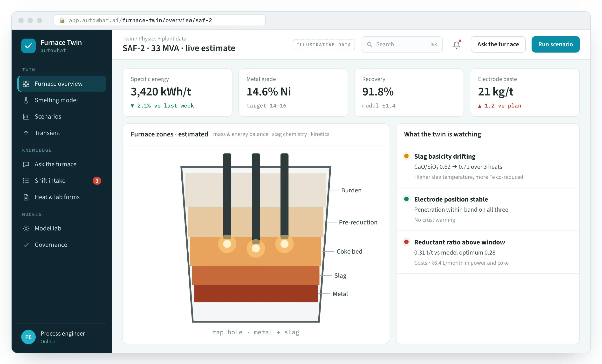602x364 pixels.
Task: Select the dark red Metal zone layer
Action: (x=256, y=294)
